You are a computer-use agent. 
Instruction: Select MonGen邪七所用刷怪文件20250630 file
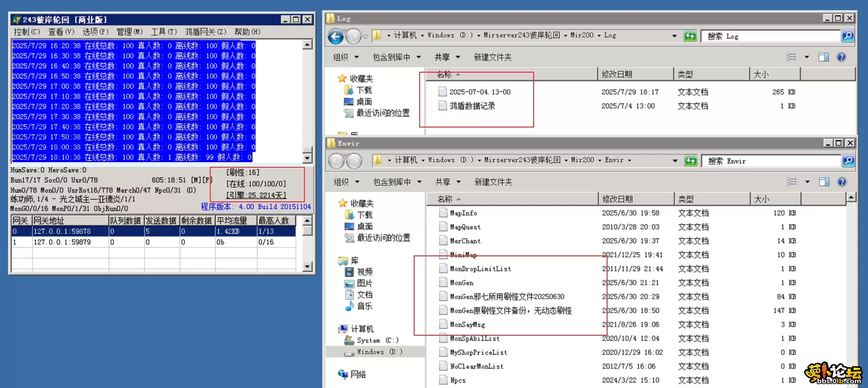tap(502, 296)
